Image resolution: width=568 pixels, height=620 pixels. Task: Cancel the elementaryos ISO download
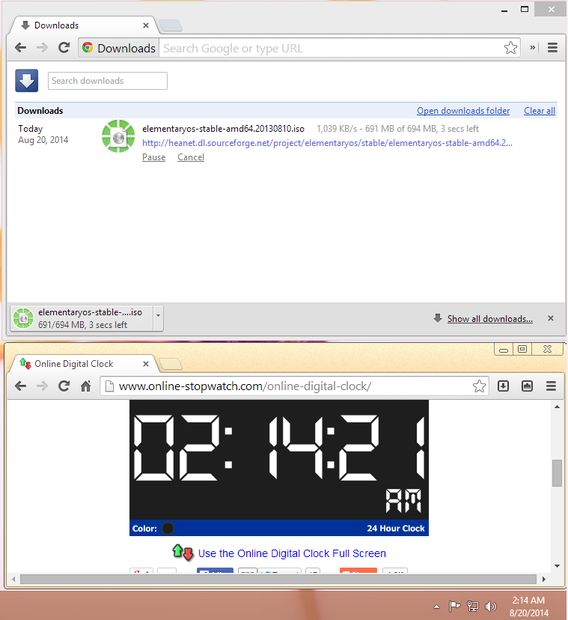pos(191,157)
